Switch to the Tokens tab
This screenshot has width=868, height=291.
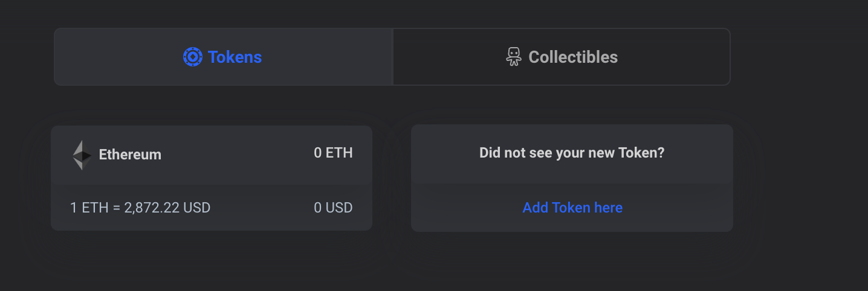[224, 57]
